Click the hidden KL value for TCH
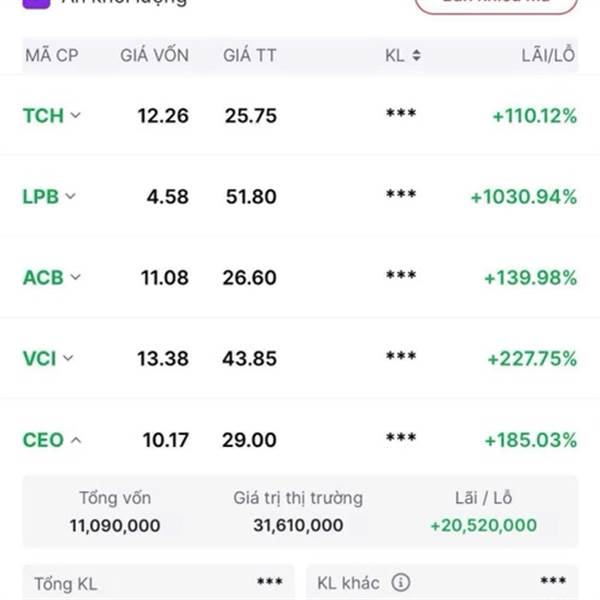600x600 pixels. tap(400, 116)
